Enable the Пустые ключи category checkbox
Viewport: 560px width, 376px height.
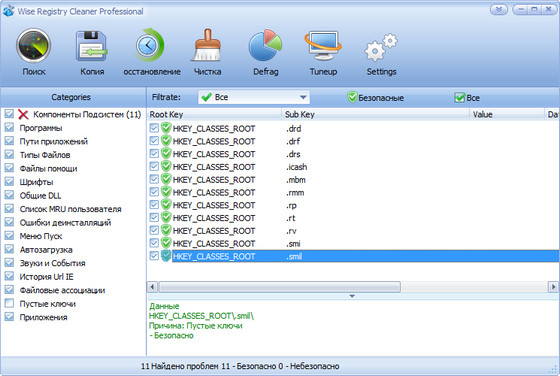pyautogui.click(x=9, y=304)
